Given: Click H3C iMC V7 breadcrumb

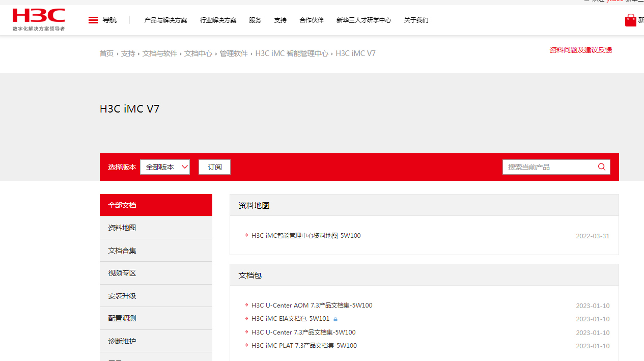Looking at the screenshot, I should pyautogui.click(x=355, y=53).
